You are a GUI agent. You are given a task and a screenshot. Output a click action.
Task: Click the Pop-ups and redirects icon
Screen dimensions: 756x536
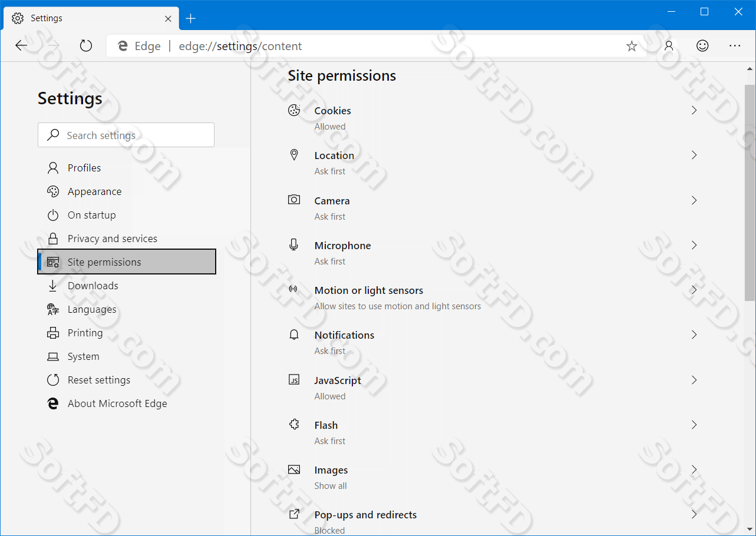point(294,514)
